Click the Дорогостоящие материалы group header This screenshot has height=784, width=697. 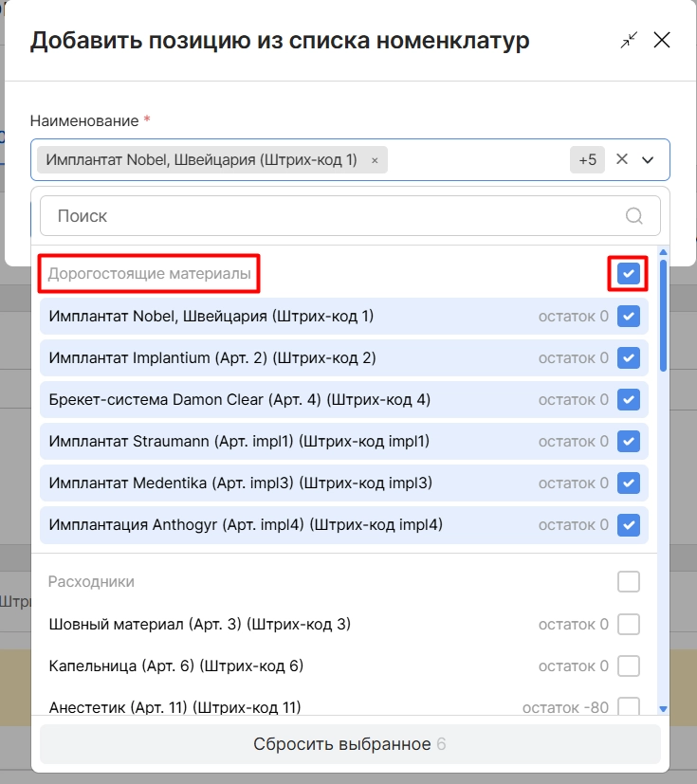(x=149, y=274)
